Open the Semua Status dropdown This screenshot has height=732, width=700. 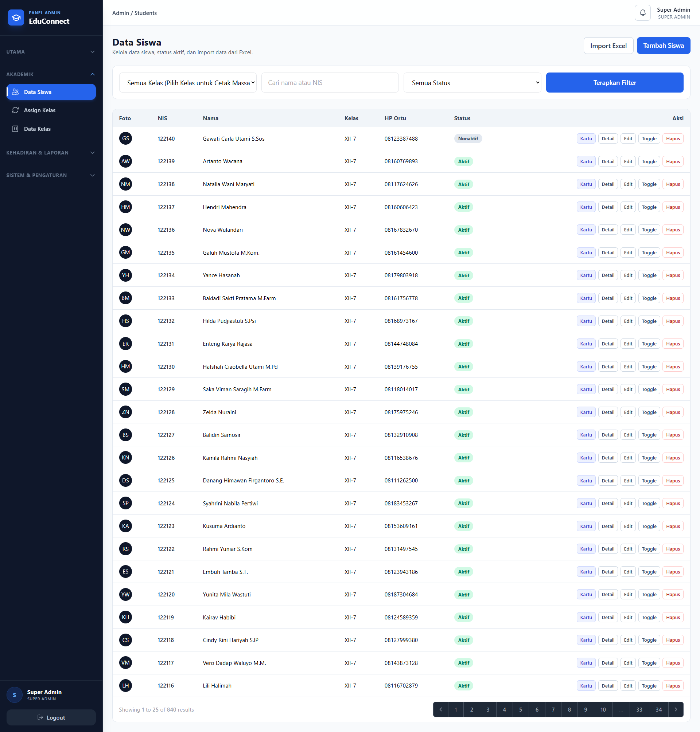[x=472, y=82]
